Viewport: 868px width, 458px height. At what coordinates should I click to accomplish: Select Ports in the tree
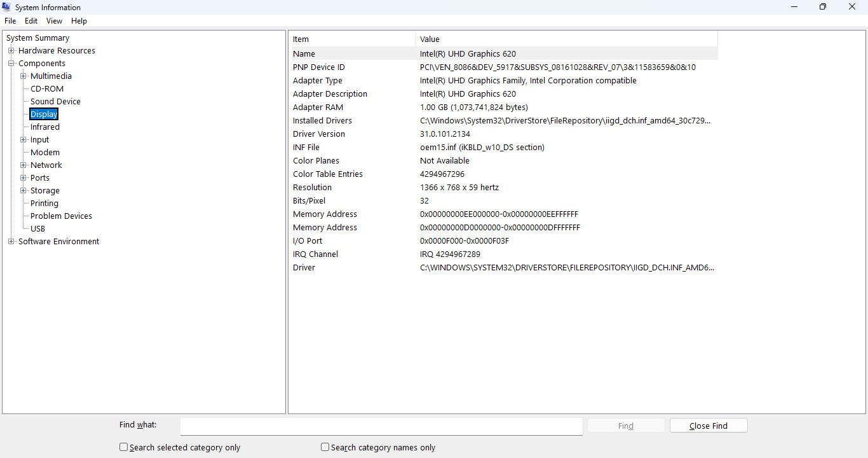pos(40,178)
